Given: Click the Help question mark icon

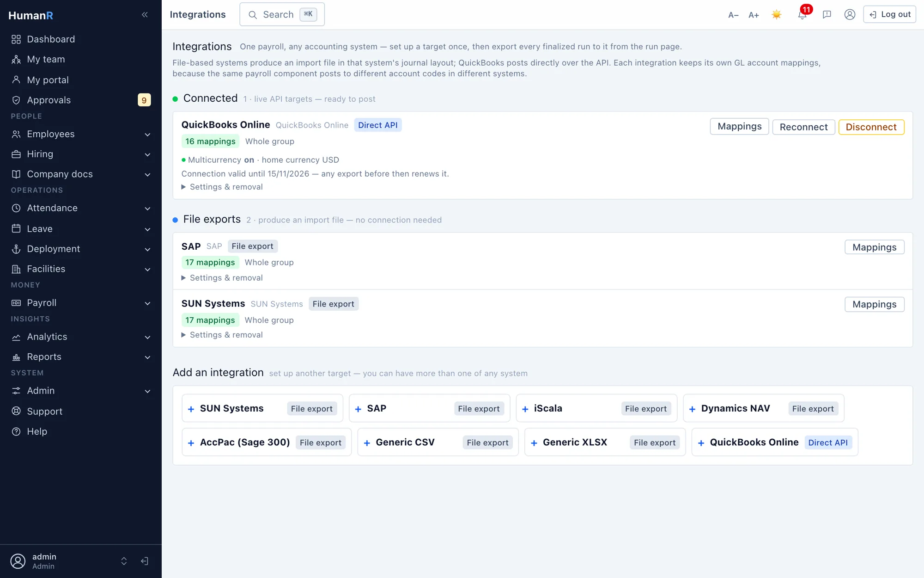Looking at the screenshot, I should click(16, 431).
